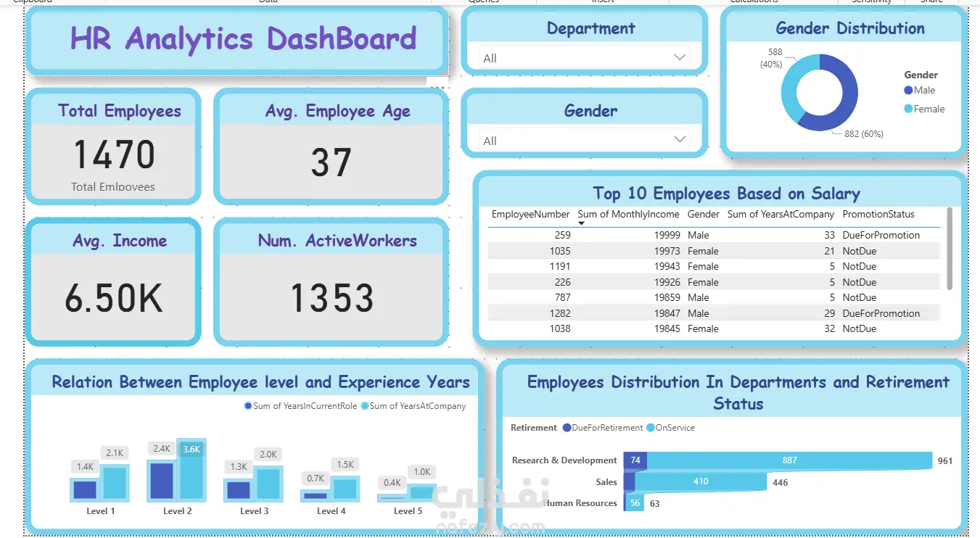The width and height of the screenshot is (980, 538).
Task: Click DueForPromotion in employee 1282 row
Action: point(881,313)
